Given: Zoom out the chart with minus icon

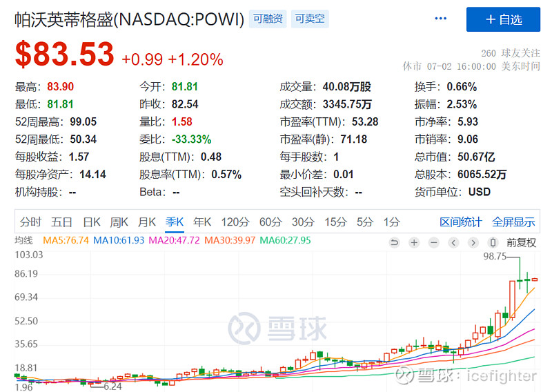Looking at the screenshot, I should tap(434, 243).
